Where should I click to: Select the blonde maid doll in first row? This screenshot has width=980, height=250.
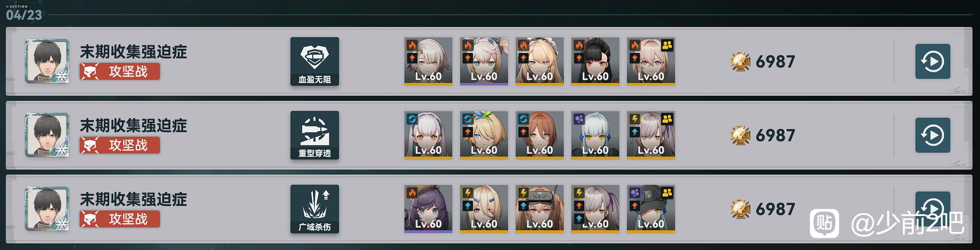tap(540, 61)
